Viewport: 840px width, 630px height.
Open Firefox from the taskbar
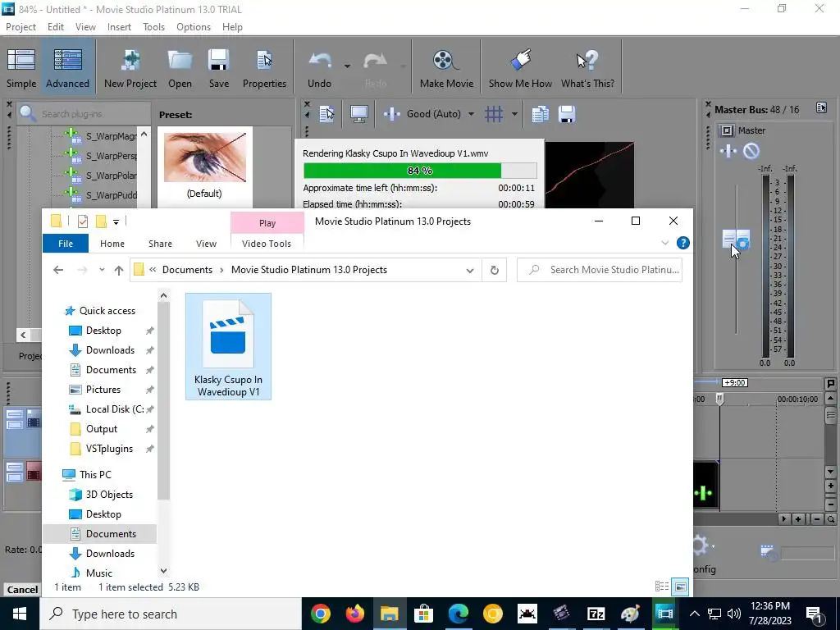(354, 614)
